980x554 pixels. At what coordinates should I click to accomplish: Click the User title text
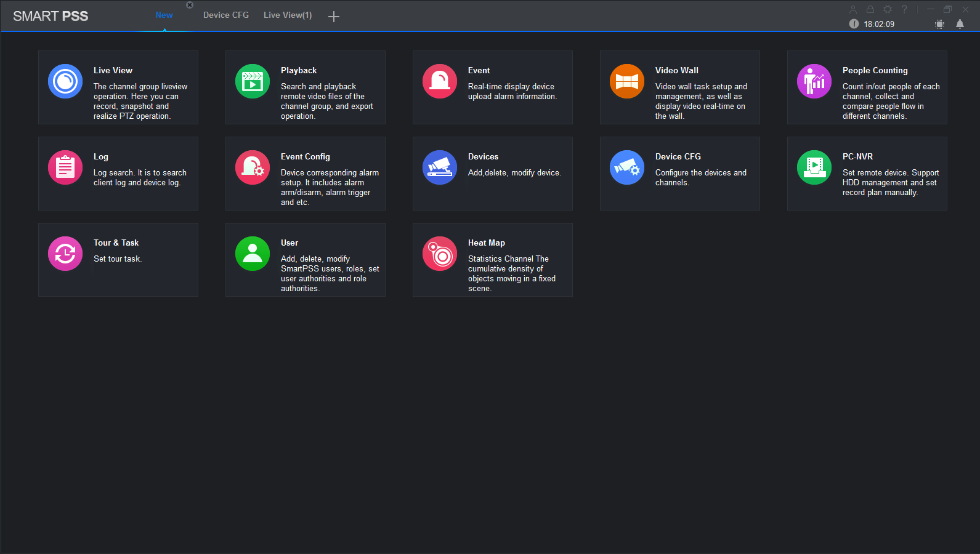coord(290,243)
